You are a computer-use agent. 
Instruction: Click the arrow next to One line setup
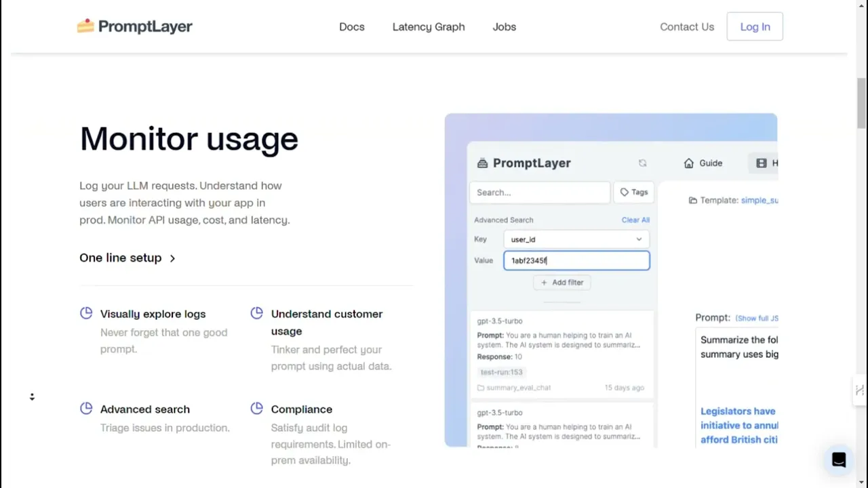click(172, 258)
